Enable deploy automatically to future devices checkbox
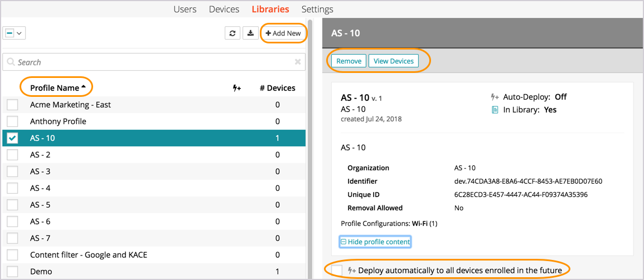644x280 pixels. [337, 271]
